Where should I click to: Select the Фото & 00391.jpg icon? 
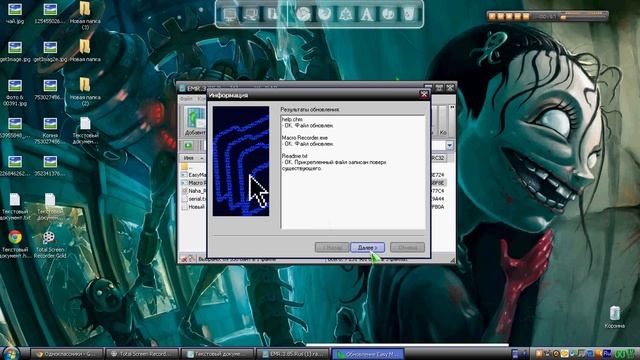(15, 93)
